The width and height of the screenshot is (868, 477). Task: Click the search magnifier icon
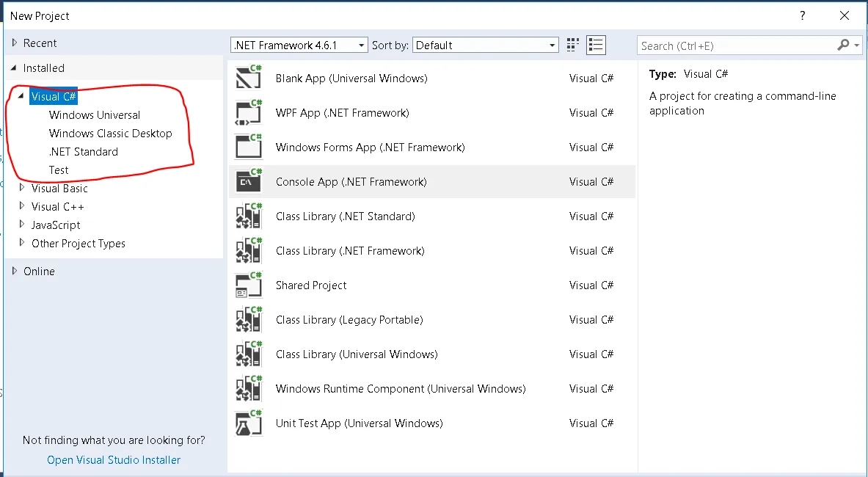[x=843, y=45]
